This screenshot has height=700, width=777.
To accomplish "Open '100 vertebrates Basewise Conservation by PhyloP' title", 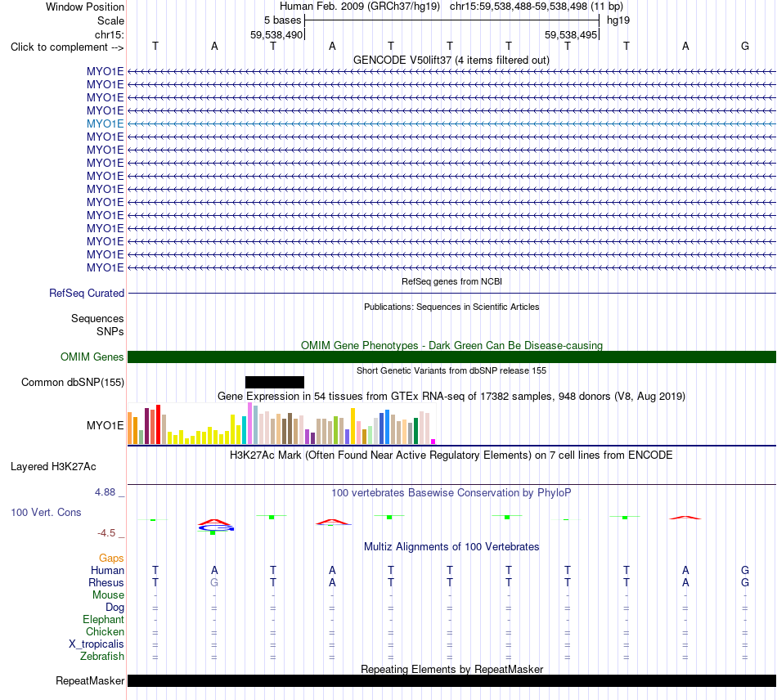I will coord(451,493).
